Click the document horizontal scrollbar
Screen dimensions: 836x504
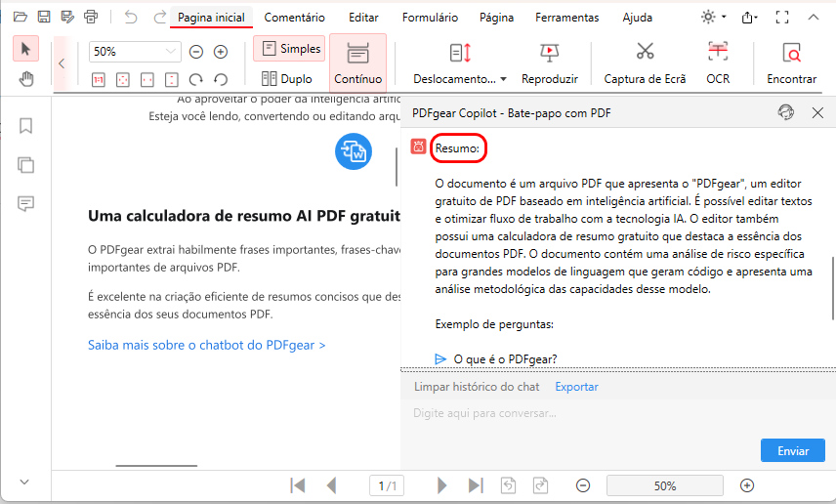coord(156,466)
